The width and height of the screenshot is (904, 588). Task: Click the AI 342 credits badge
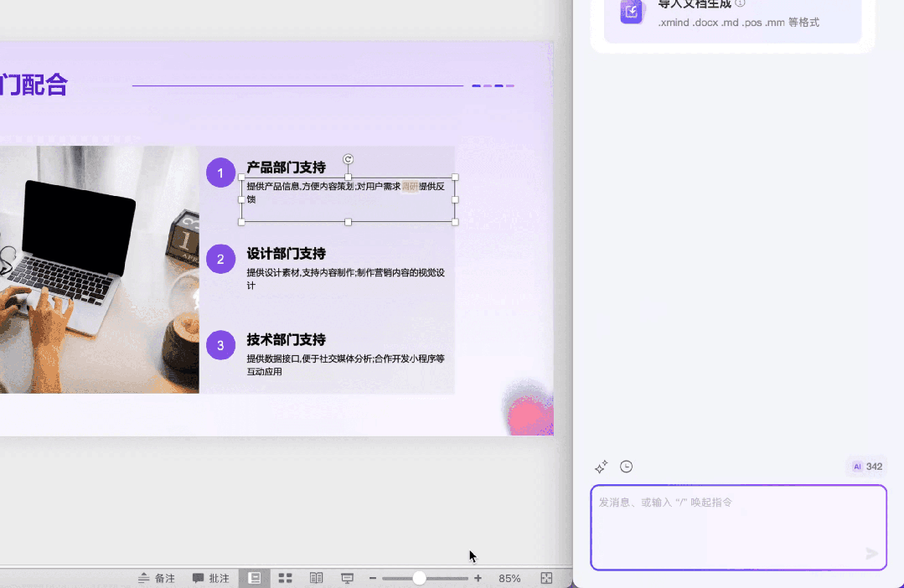tap(865, 467)
